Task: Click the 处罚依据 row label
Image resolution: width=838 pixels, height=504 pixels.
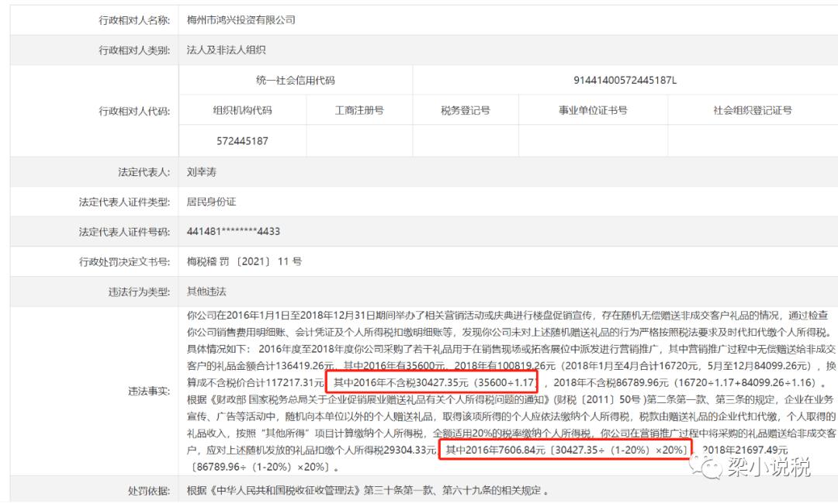Action: coord(148,491)
